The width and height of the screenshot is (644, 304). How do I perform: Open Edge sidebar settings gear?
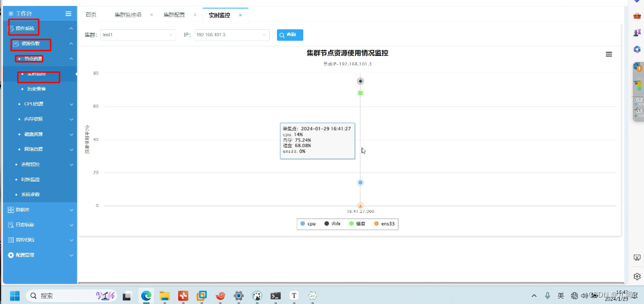click(637, 276)
